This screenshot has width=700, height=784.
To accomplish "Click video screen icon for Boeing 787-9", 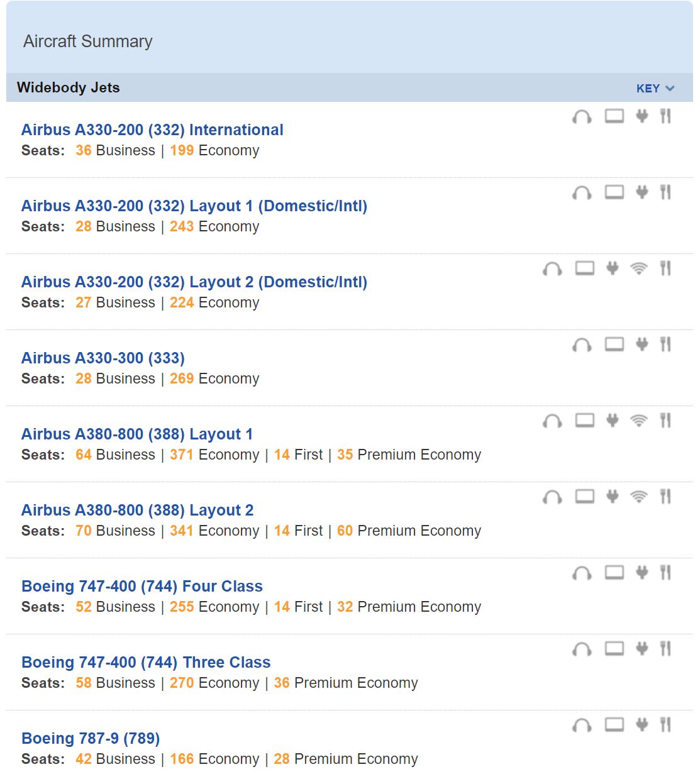I will coord(614,725).
